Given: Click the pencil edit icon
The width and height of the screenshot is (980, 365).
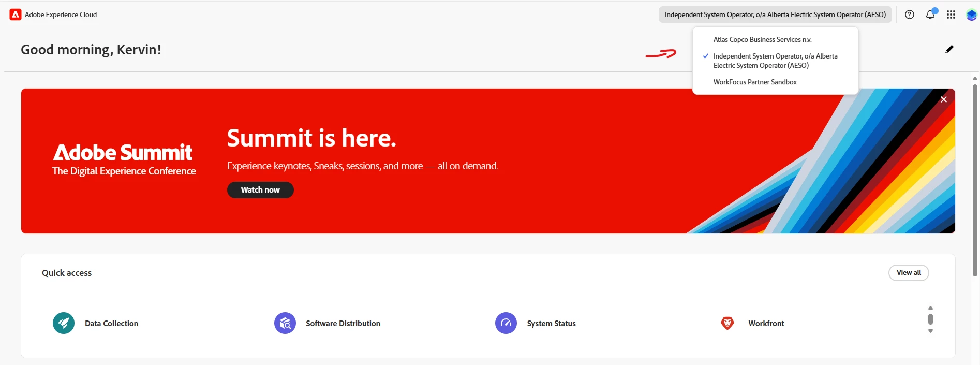Looking at the screenshot, I should 949,49.
